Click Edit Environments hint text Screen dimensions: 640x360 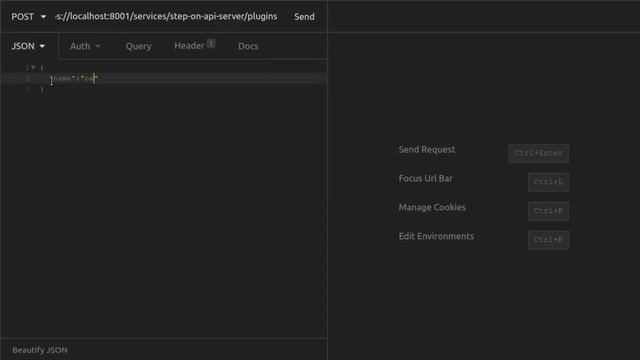point(436,236)
